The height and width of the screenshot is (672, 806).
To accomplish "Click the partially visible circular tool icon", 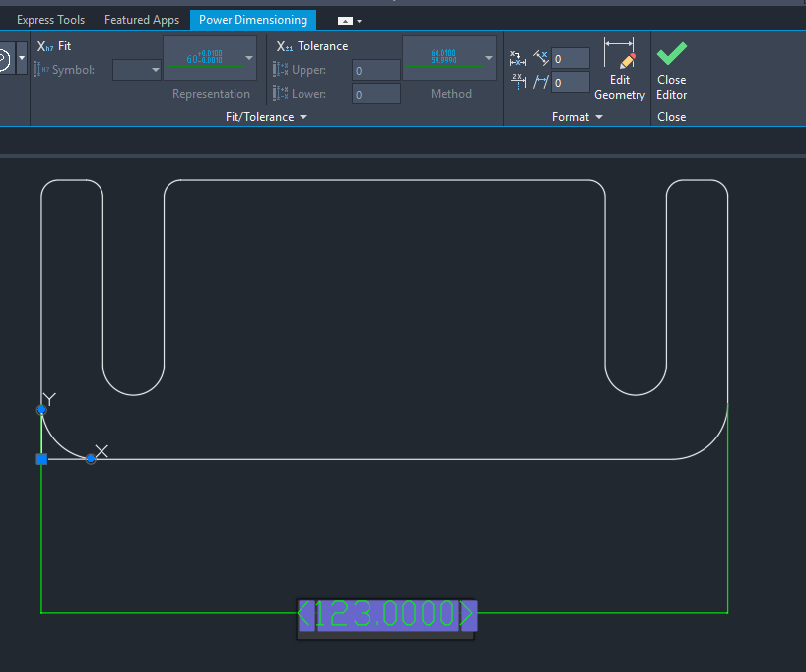I will pos(5,60).
